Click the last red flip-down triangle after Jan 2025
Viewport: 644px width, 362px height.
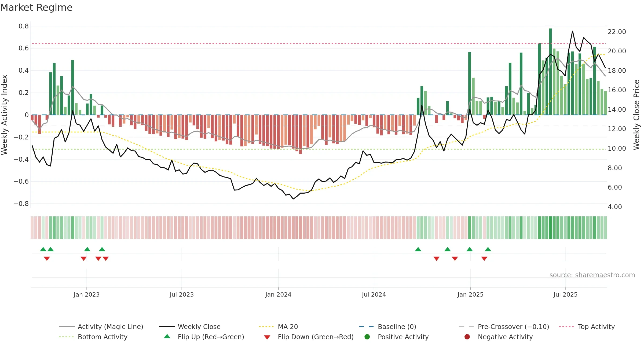tap(484, 258)
